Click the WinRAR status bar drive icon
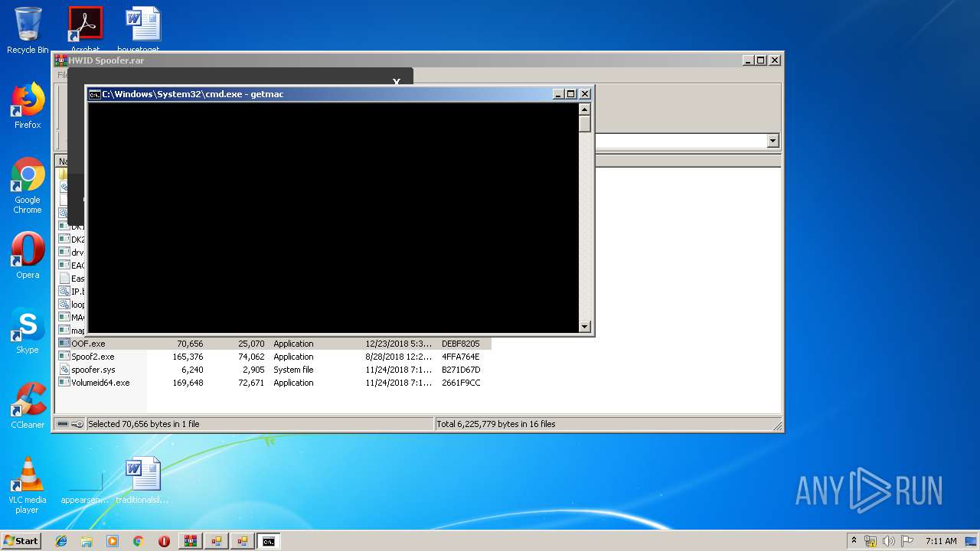The image size is (980, 551). coord(63,424)
